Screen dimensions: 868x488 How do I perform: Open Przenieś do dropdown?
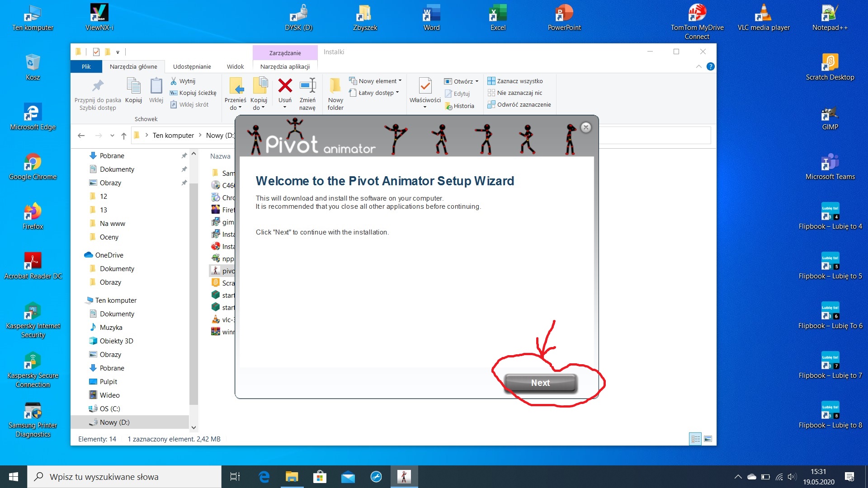click(x=235, y=94)
